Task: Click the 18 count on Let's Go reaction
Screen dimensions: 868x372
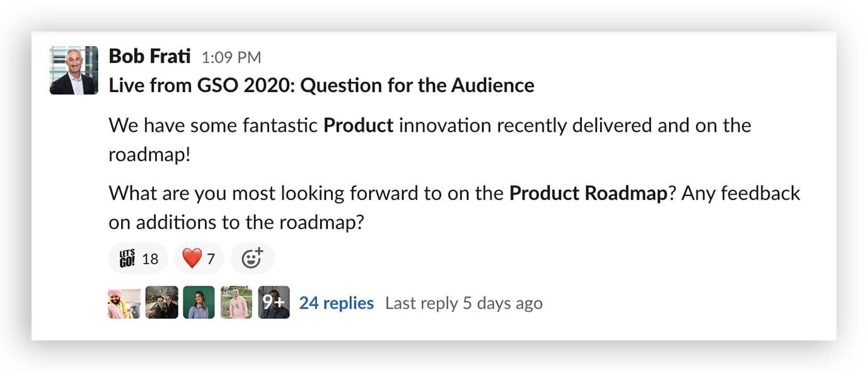Action: (x=150, y=259)
